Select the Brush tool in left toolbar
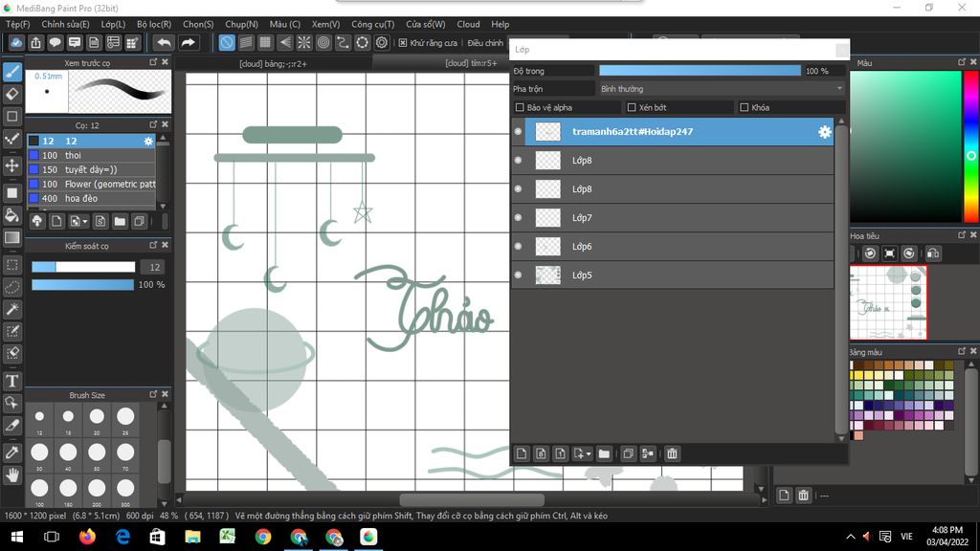Screen dimensions: 980x551 click(x=11, y=72)
